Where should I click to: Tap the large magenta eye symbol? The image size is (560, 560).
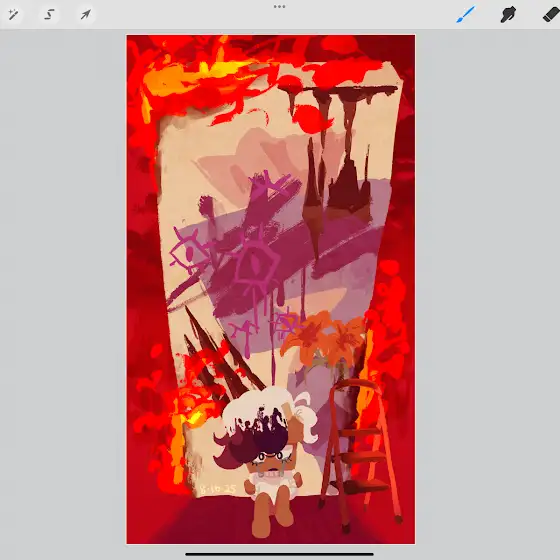pos(255,266)
